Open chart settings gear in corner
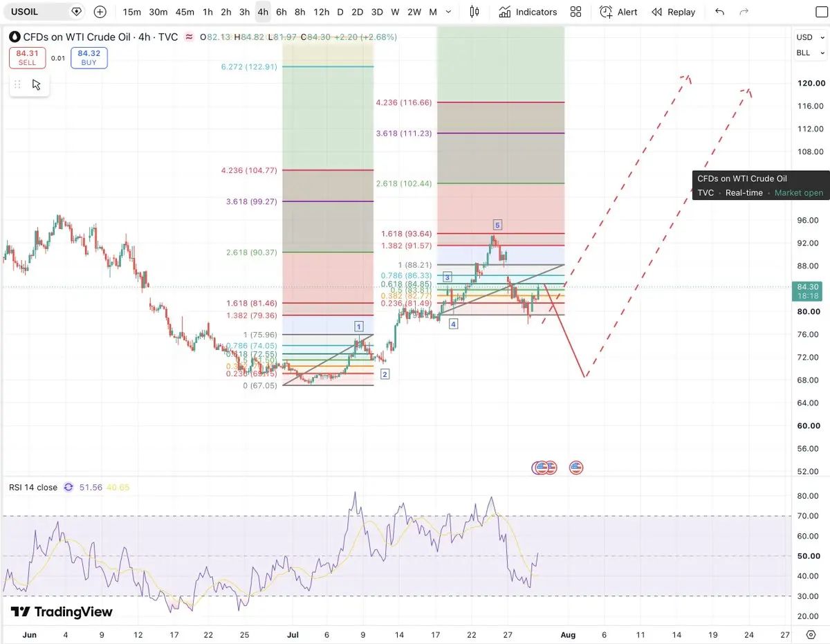The height and width of the screenshot is (644, 830). click(811, 634)
